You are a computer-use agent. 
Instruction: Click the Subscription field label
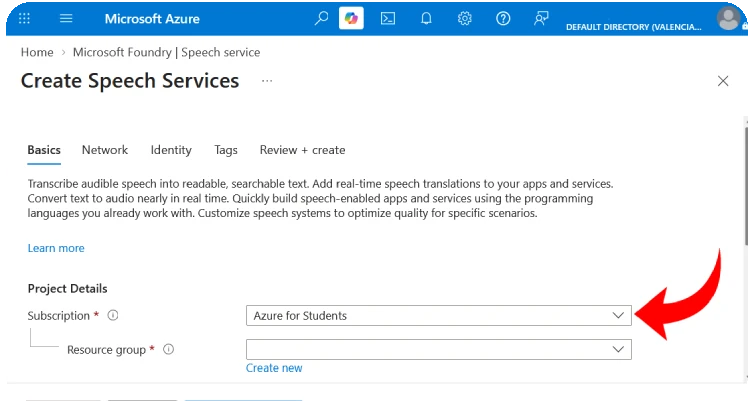[x=58, y=316]
